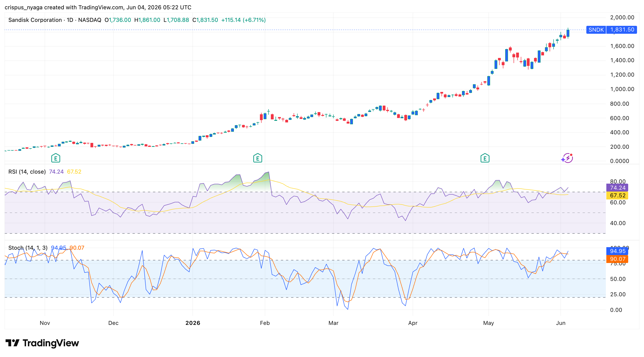Click the RSI 80.00 axis label
The width and height of the screenshot is (644, 357).
tap(617, 181)
